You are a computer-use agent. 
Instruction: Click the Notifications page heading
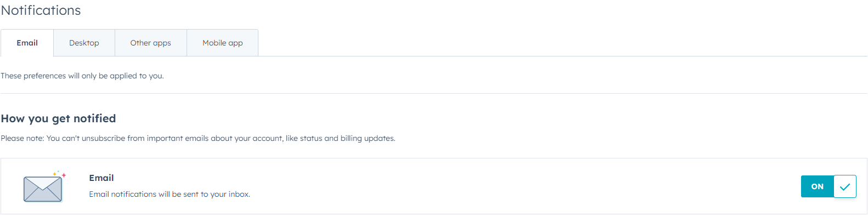coord(41,10)
